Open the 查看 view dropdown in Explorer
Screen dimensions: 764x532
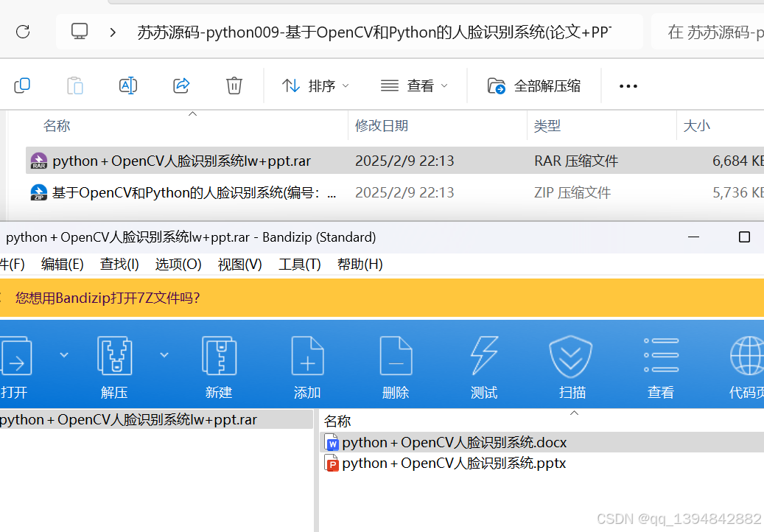tap(413, 85)
